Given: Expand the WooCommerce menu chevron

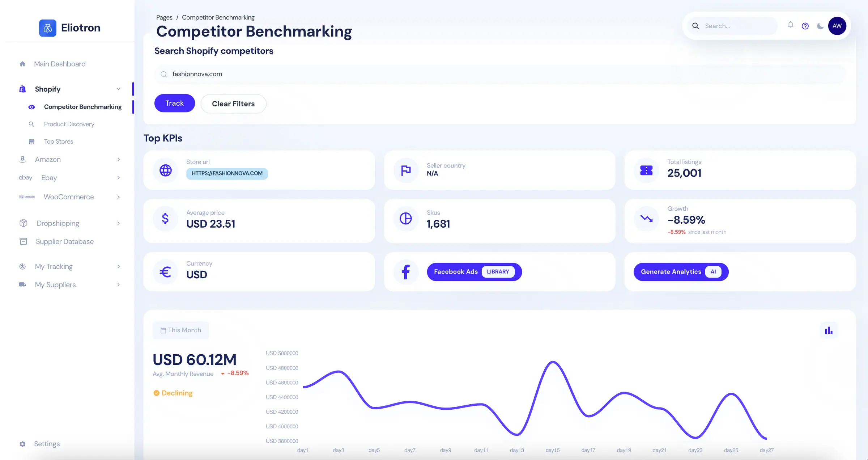Looking at the screenshot, I should tap(118, 197).
